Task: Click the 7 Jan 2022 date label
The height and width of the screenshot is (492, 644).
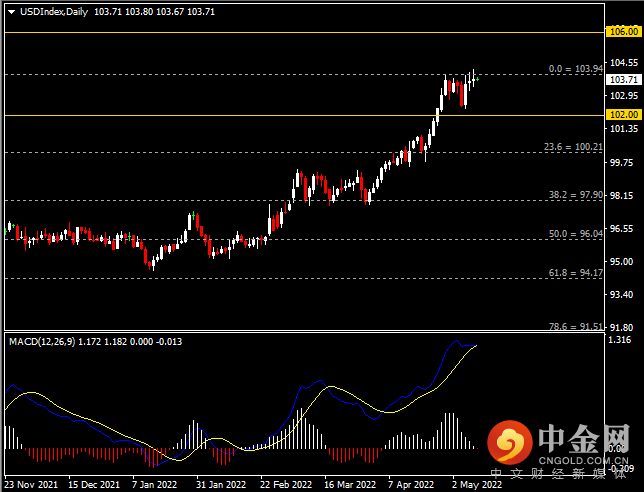Action: 154,485
